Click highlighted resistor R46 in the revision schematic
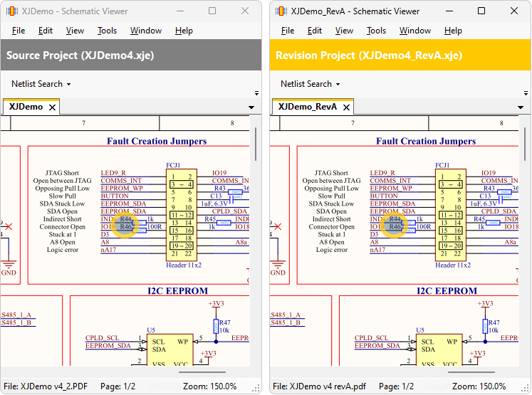This screenshot has width=532, height=395. pos(395,227)
